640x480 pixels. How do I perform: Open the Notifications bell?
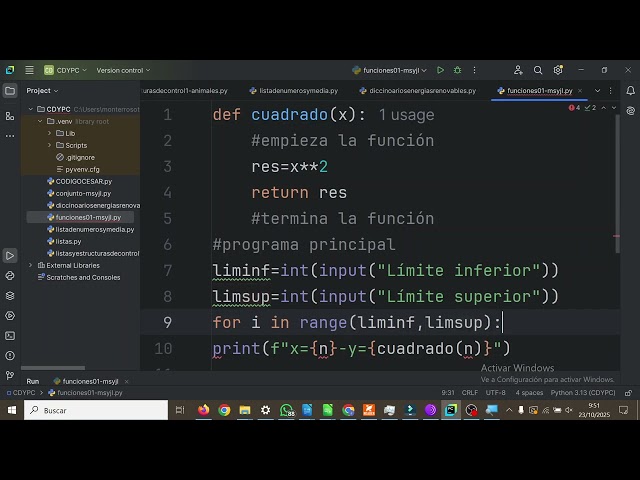(x=631, y=91)
